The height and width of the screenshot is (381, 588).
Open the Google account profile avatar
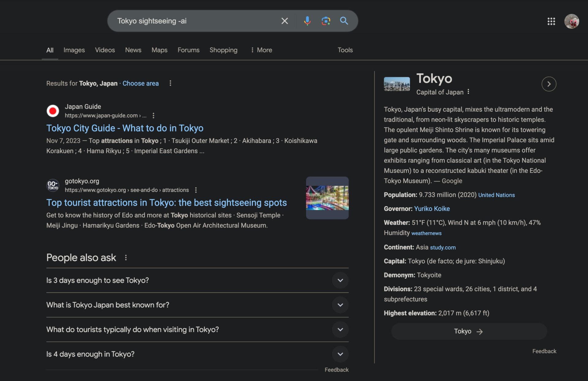(x=571, y=21)
